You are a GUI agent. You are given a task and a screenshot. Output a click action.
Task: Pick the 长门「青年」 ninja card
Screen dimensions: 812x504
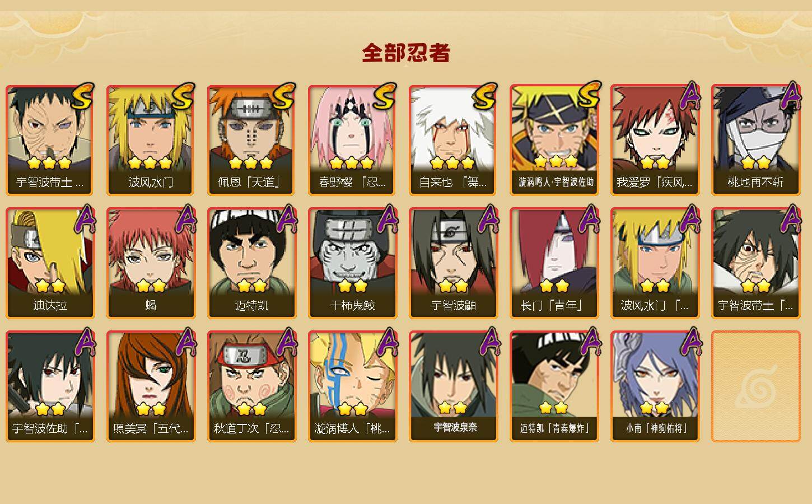(x=554, y=263)
